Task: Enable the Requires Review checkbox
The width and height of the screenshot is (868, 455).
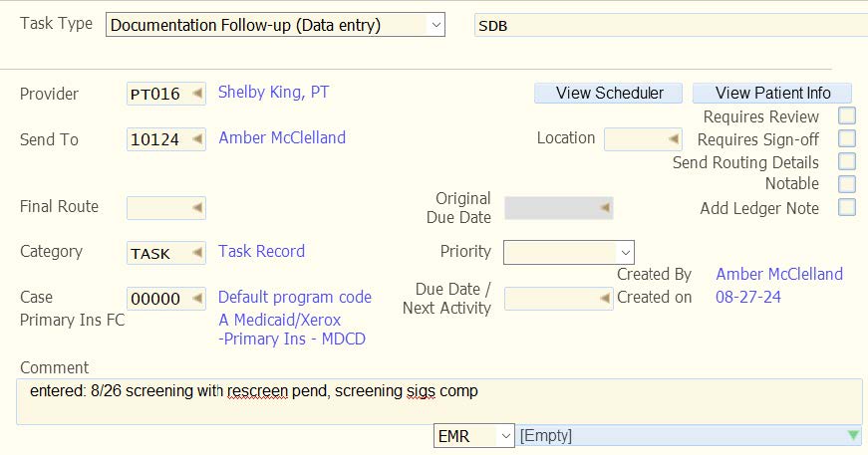Action: click(847, 116)
